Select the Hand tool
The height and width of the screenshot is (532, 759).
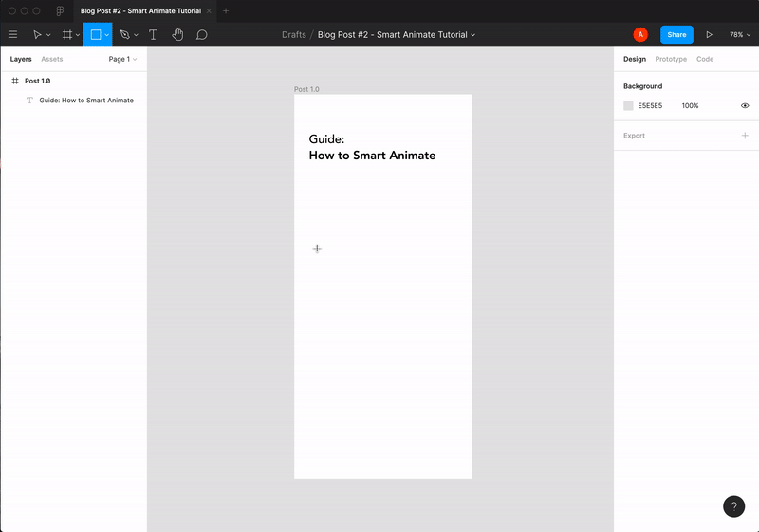click(177, 34)
